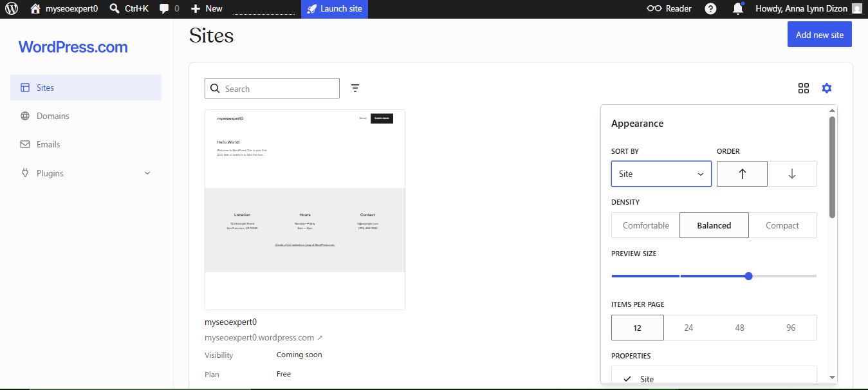The height and width of the screenshot is (390, 868).
Task: Open the Reader
Action: [669, 9]
